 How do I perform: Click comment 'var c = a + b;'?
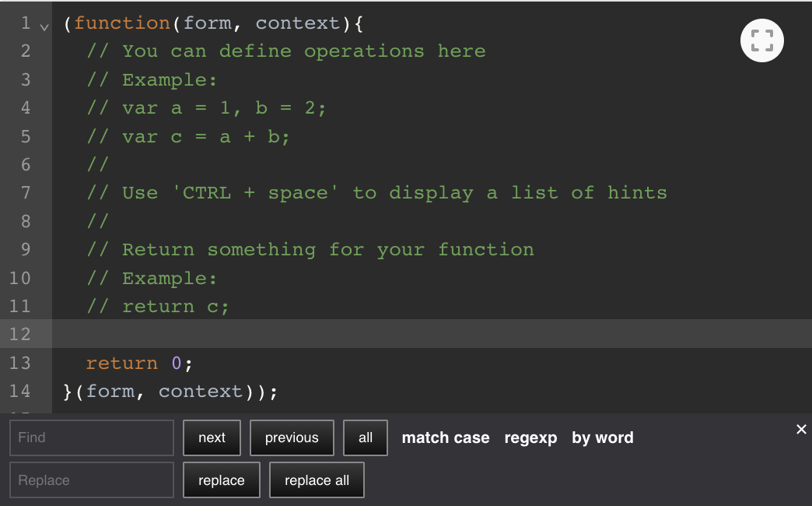pos(188,136)
